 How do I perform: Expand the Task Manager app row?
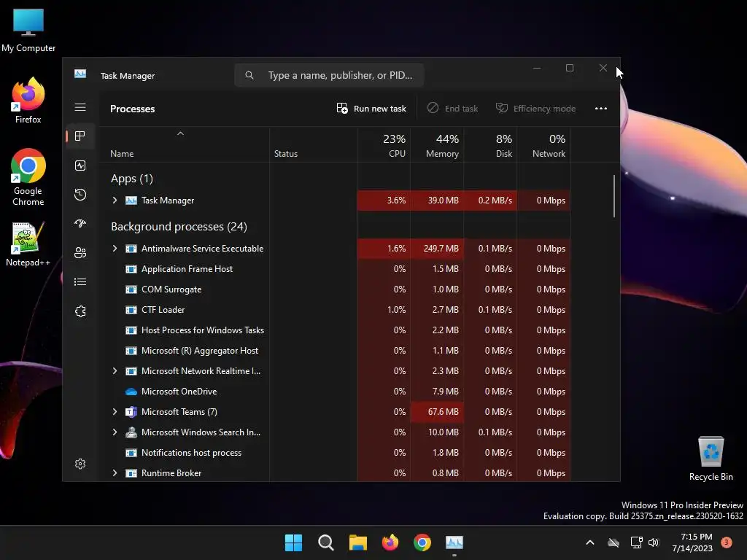(x=115, y=201)
